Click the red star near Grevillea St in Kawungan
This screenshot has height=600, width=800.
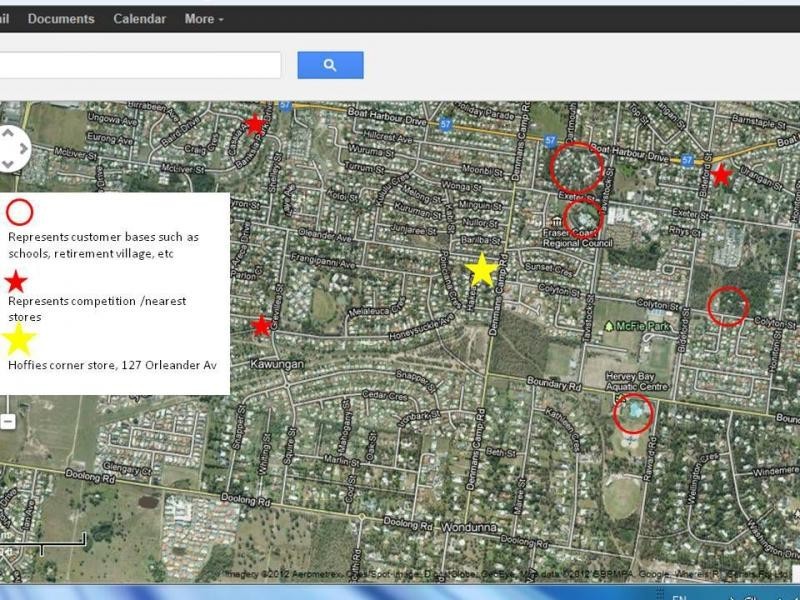pos(261,326)
